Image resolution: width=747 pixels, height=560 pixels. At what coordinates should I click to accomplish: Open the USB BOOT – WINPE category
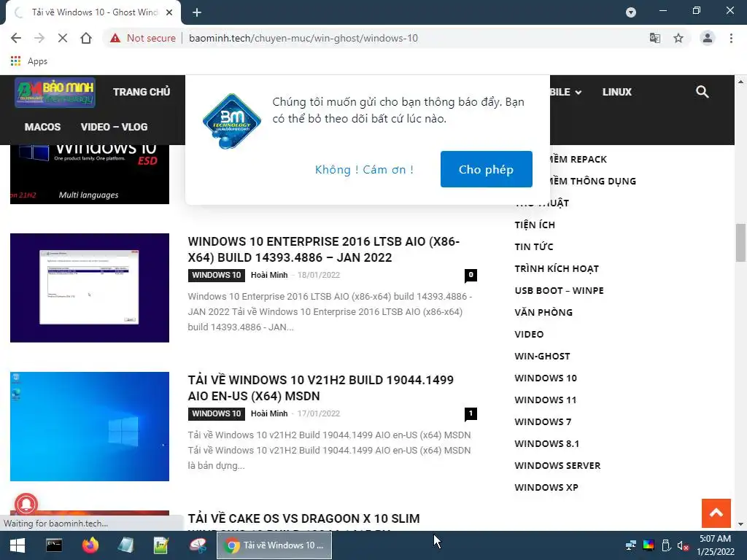pos(560,290)
